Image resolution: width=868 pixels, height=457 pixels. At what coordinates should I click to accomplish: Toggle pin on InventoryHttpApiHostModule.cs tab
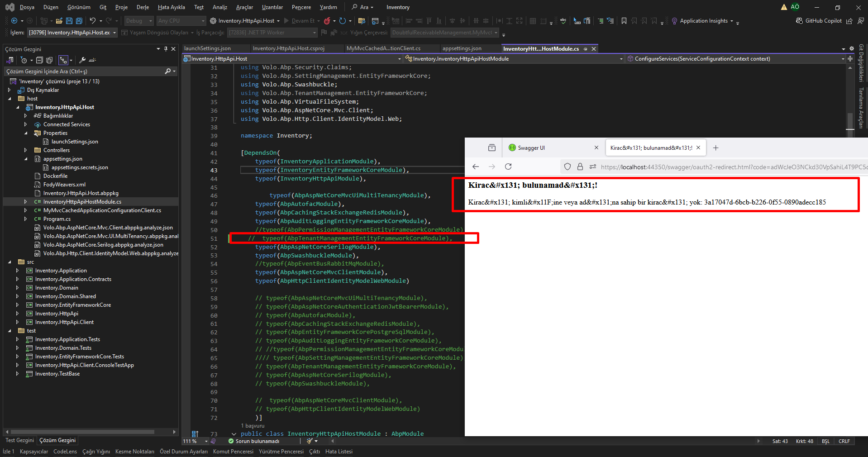(x=586, y=49)
